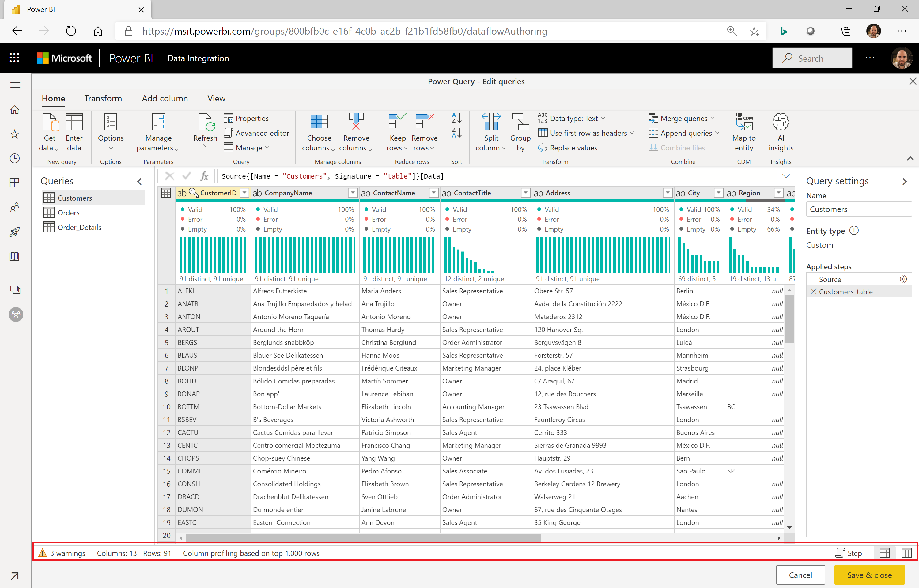Expand the formula bar chevron
The width and height of the screenshot is (919, 588).
point(786,176)
